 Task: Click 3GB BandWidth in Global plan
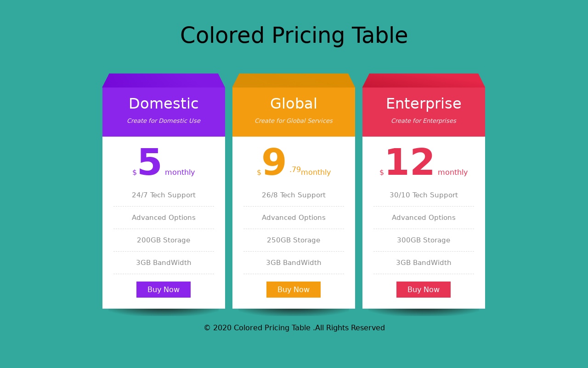[294, 263]
